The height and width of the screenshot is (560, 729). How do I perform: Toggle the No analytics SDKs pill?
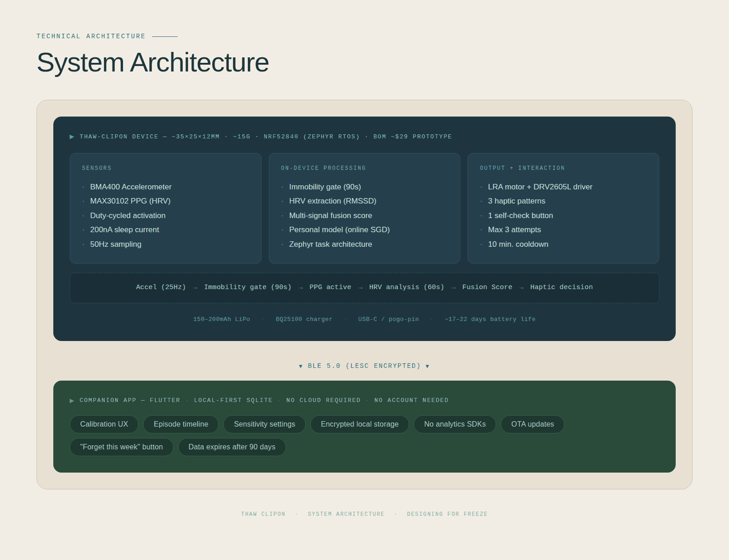tap(454, 424)
